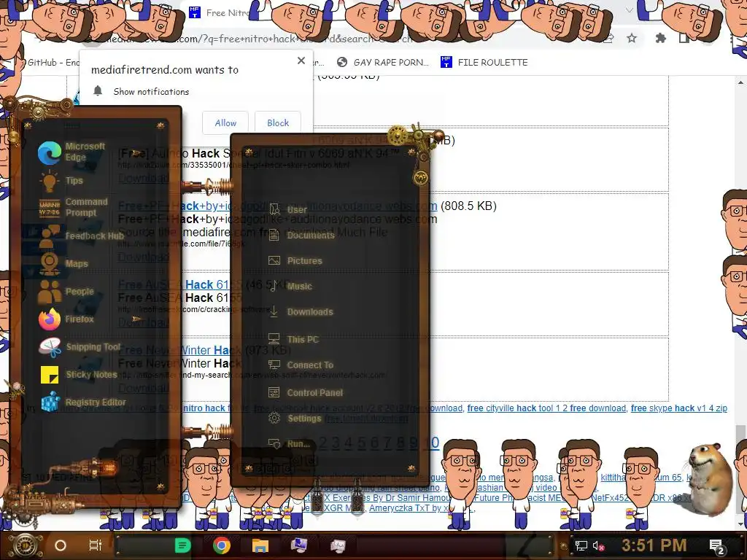Screen dimensions: 747x560
Task: Close the notification permission popup
Action: pos(301,61)
